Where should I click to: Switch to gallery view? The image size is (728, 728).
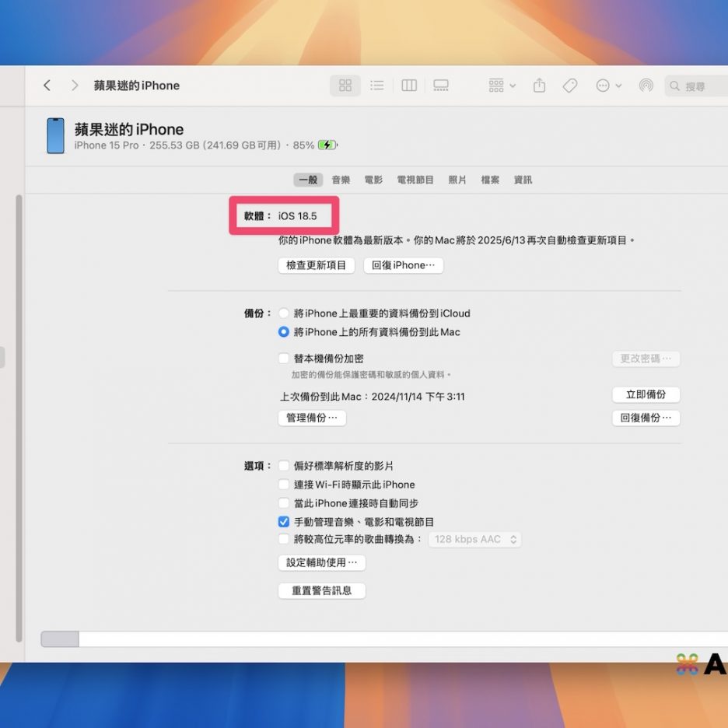[441, 86]
